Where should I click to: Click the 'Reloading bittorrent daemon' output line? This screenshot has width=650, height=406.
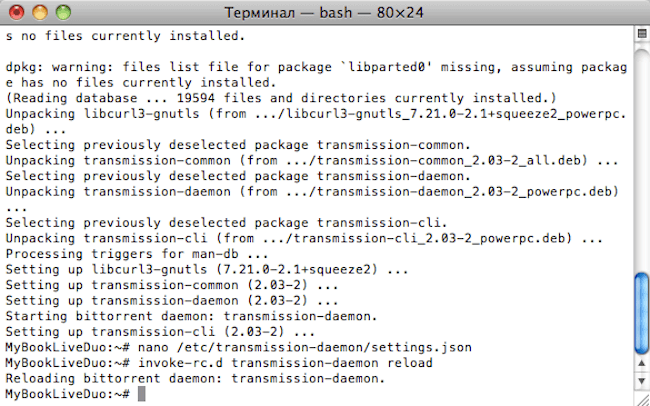(195, 378)
